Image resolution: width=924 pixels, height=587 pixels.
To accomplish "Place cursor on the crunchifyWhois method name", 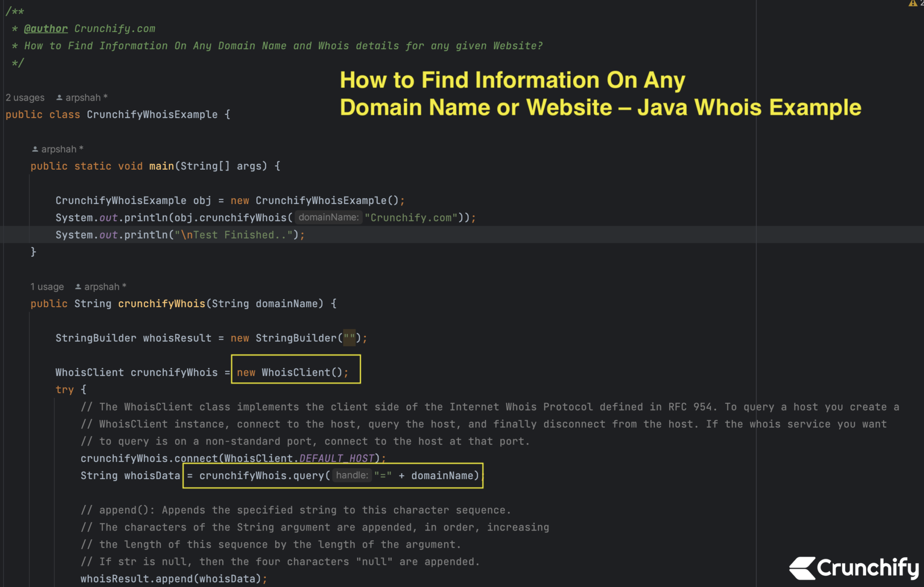I will pyautogui.click(x=161, y=303).
